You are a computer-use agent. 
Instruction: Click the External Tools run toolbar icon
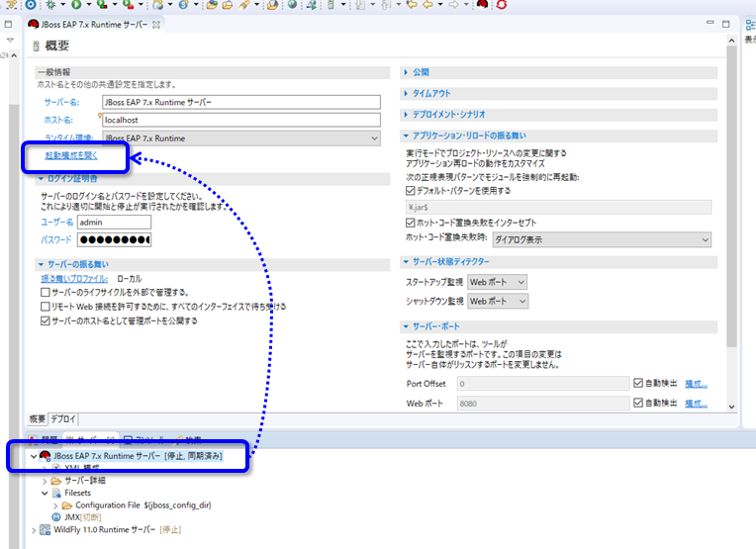pos(128,5)
